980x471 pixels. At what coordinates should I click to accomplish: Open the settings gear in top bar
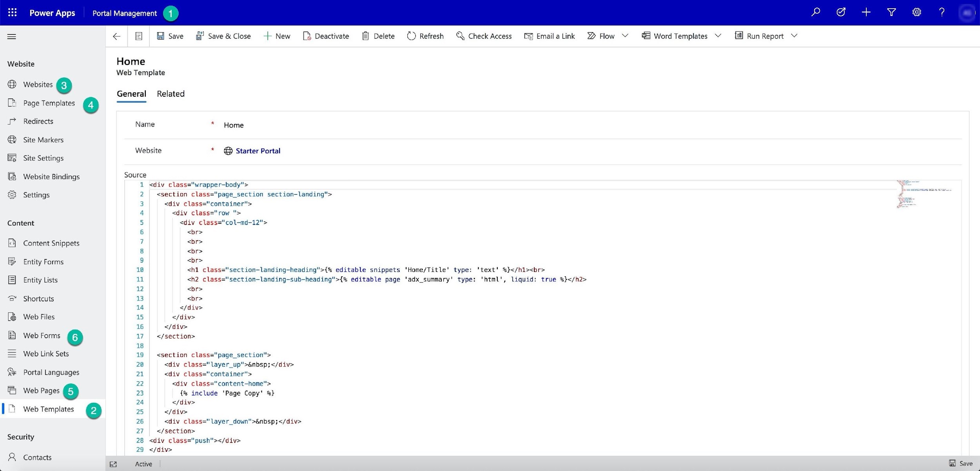[x=916, y=12]
